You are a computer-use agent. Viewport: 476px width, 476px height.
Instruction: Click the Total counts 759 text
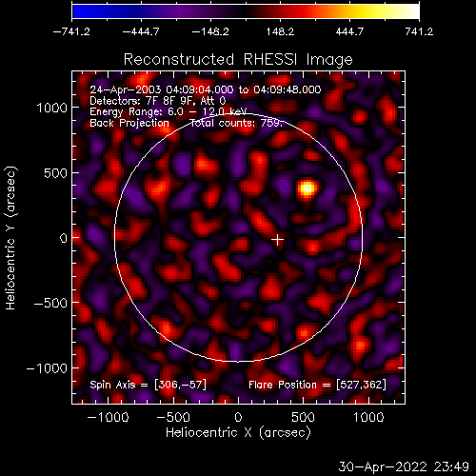[x=236, y=123]
